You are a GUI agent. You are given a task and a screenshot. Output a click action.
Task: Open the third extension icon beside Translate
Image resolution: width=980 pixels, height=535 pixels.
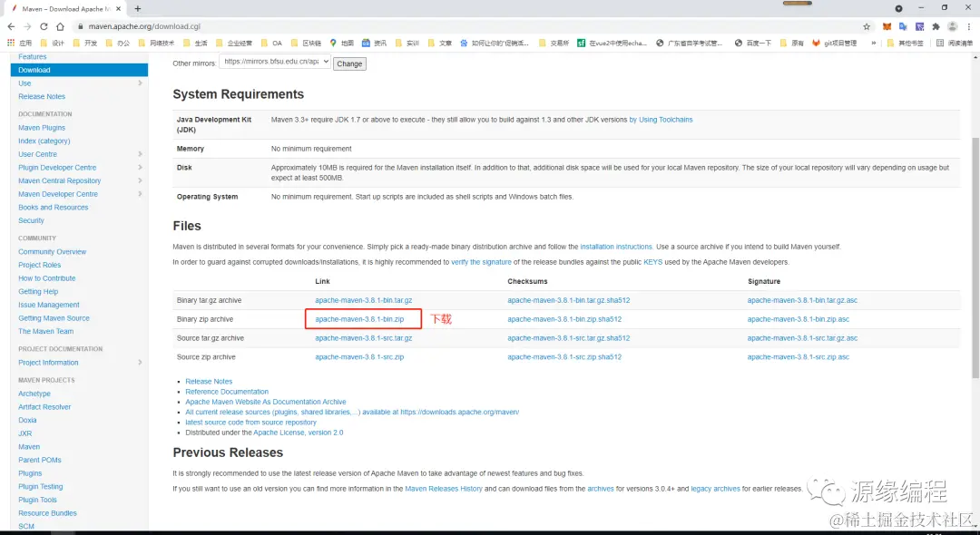[x=919, y=27]
